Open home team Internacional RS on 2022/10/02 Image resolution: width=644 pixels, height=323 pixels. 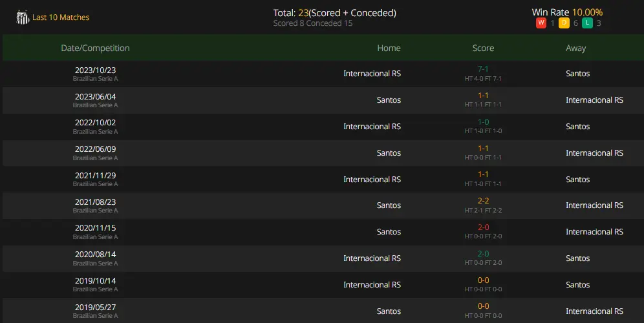pos(372,127)
